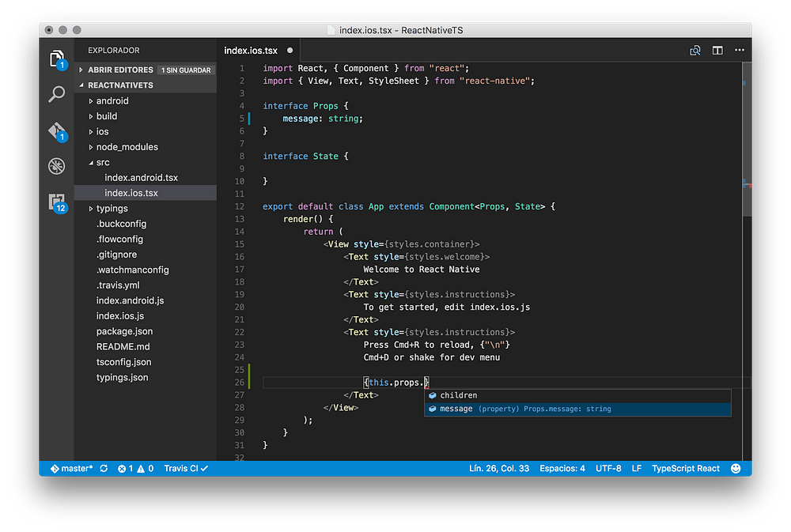791x532 pixels.
Task: Open the editor more actions ellipsis
Action: tap(740, 50)
